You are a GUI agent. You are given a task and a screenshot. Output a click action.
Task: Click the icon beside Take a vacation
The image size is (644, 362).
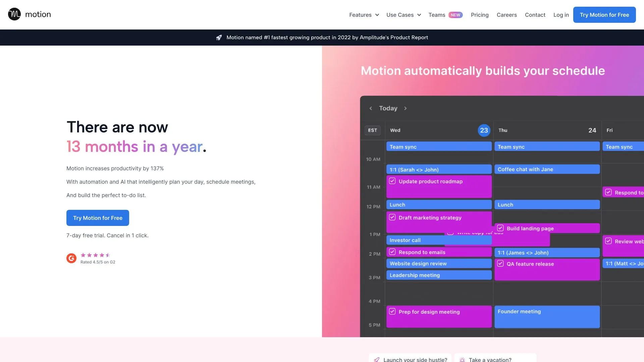(462, 360)
